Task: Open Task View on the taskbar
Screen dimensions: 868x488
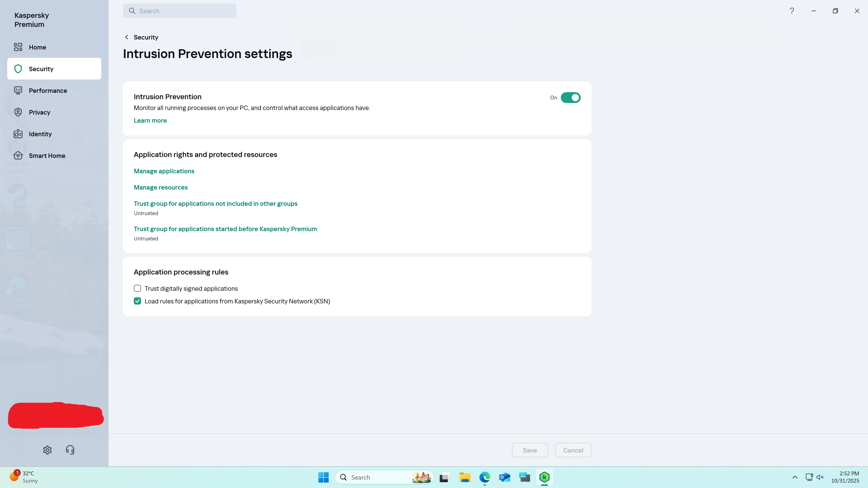Action: (445, 477)
